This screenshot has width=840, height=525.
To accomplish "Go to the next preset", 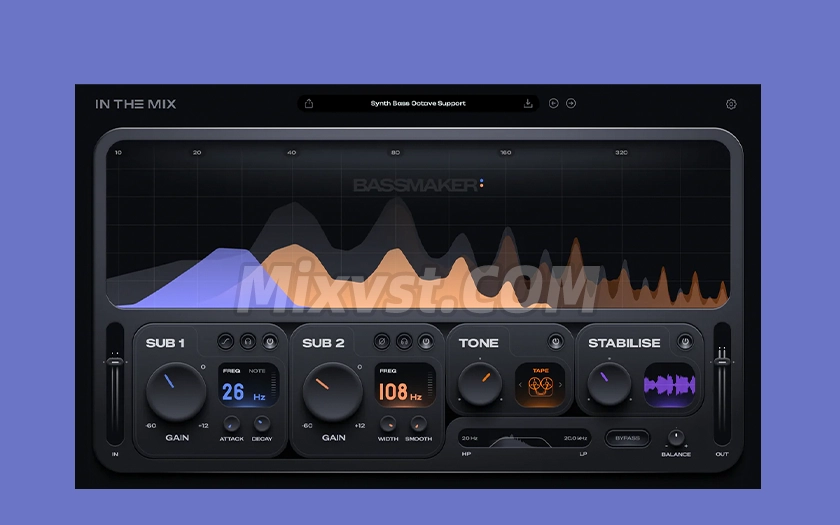I will click(571, 103).
